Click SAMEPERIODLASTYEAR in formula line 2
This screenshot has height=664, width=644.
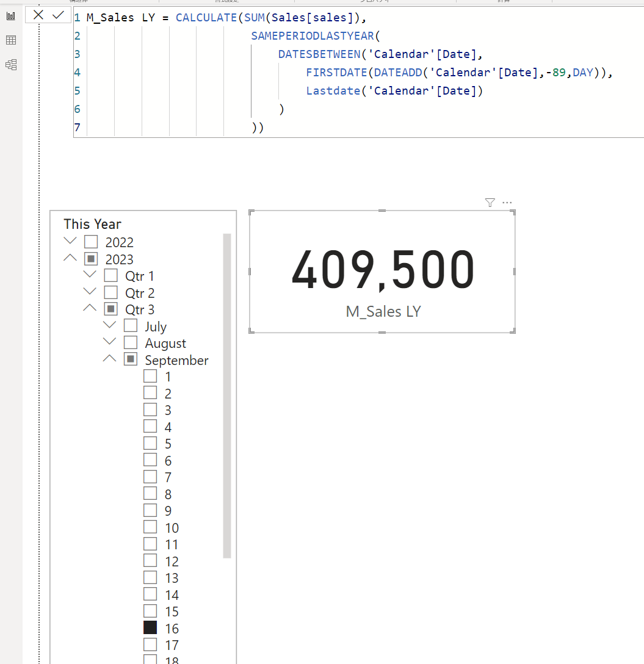[x=313, y=36]
